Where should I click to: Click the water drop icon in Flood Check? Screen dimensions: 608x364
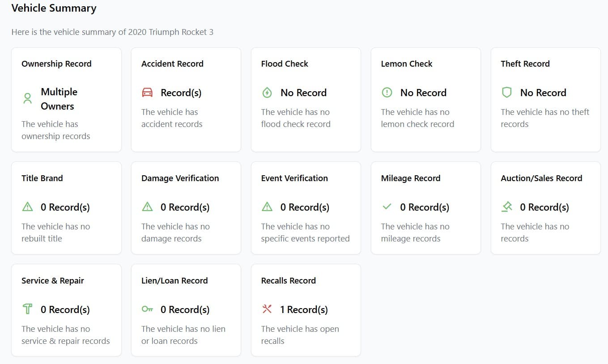click(267, 93)
